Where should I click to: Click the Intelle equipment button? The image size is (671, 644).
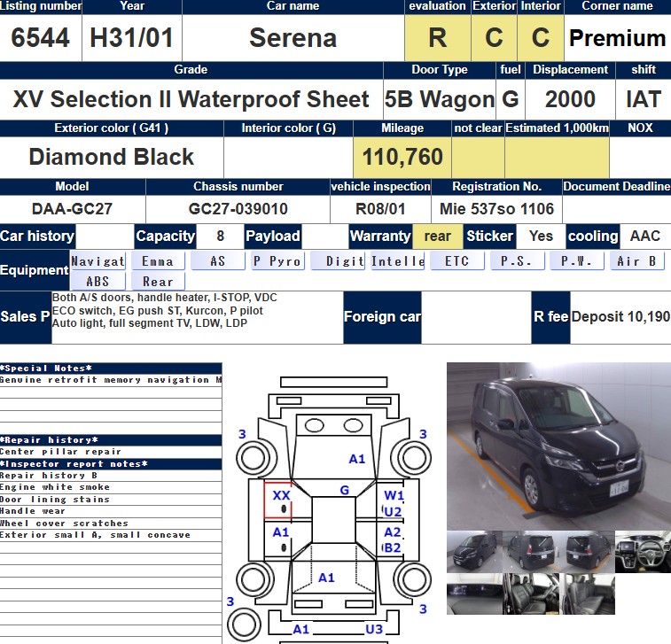398,260
